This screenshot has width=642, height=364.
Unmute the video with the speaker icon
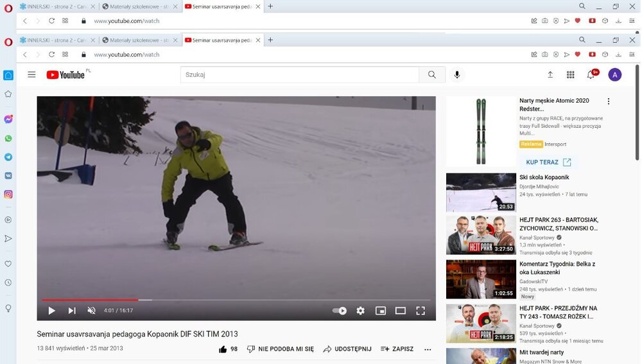tap(91, 311)
